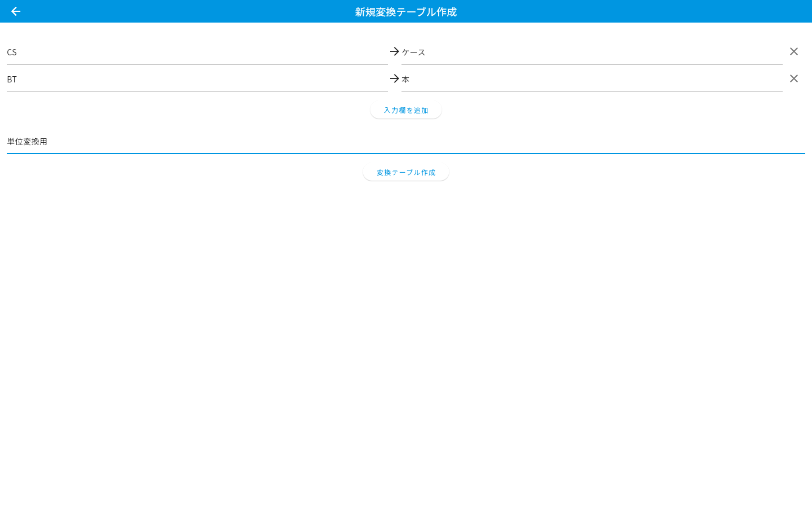
Task: Select the CS text in first row
Action: tap(12, 52)
